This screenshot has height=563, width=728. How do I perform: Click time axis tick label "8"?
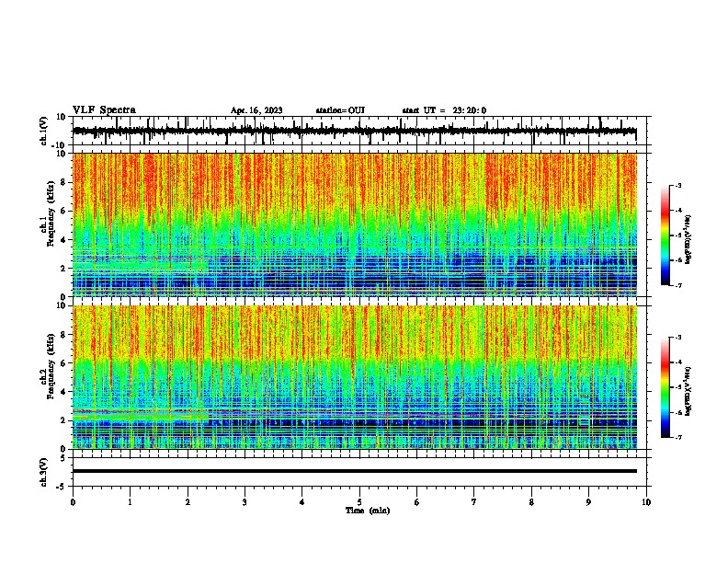coord(531,502)
